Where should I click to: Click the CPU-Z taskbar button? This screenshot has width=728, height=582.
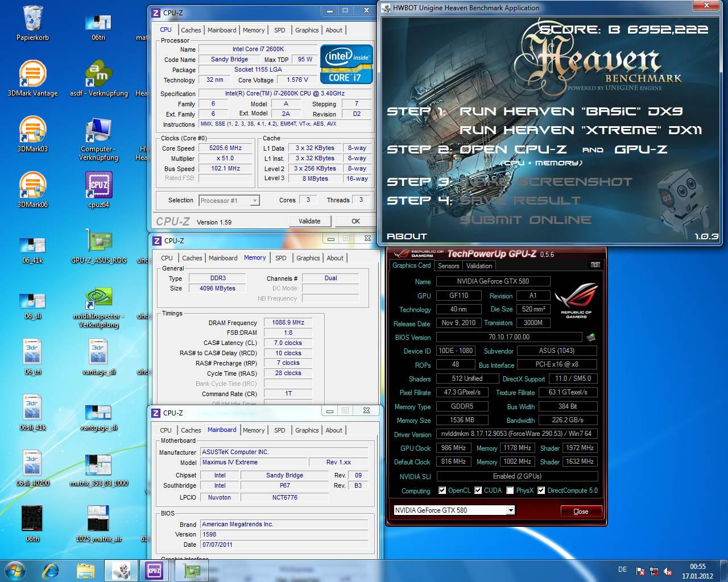(x=154, y=570)
